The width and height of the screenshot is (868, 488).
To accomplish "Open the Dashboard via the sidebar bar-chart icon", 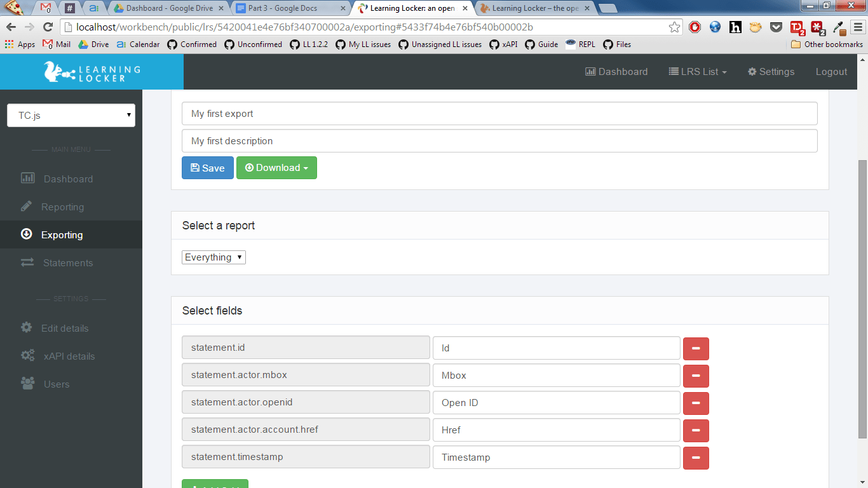I will [x=27, y=179].
